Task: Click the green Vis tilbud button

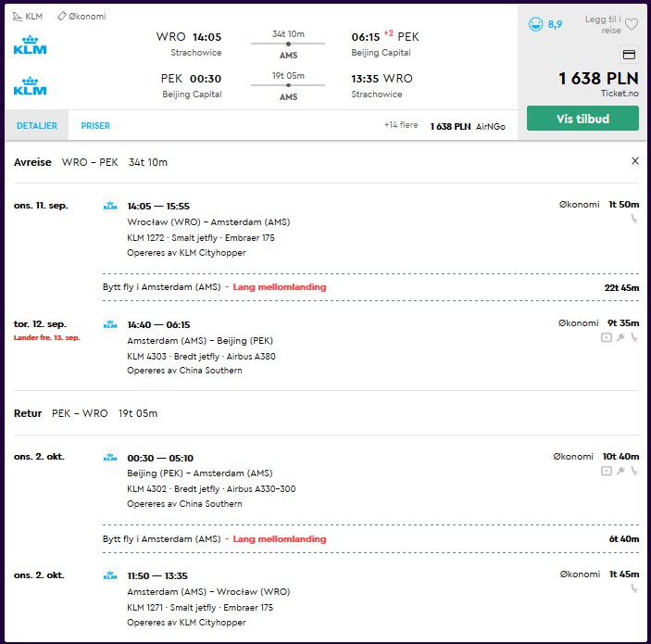Action: click(582, 119)
